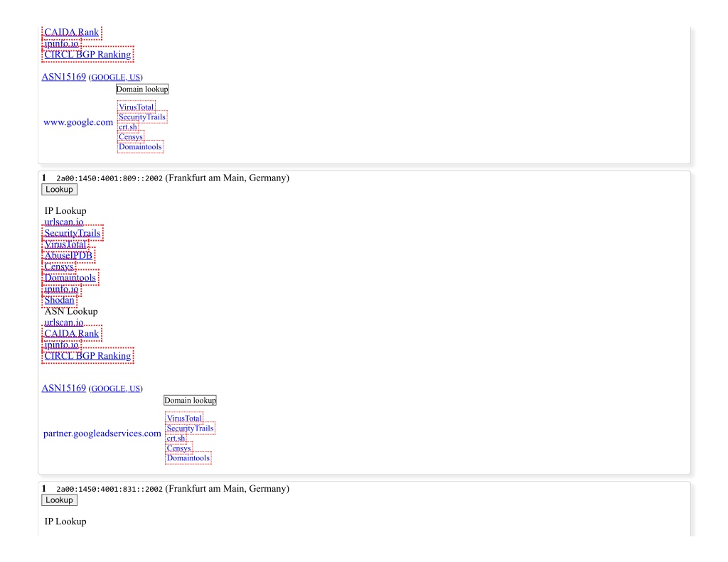The height and width of the screenshot is (562, 728).
Task: Open Censys domain lookup for www.google.com
Action: [131, 137]
